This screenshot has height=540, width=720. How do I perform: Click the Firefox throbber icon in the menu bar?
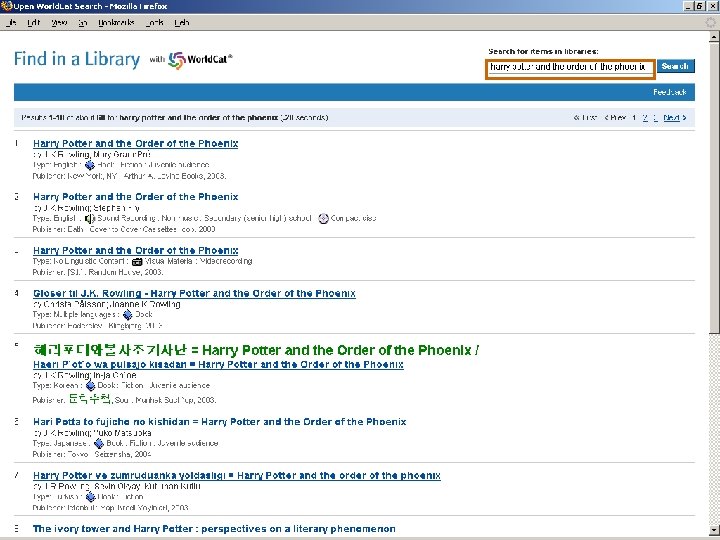pyautogui.click(x=710, y=22)
